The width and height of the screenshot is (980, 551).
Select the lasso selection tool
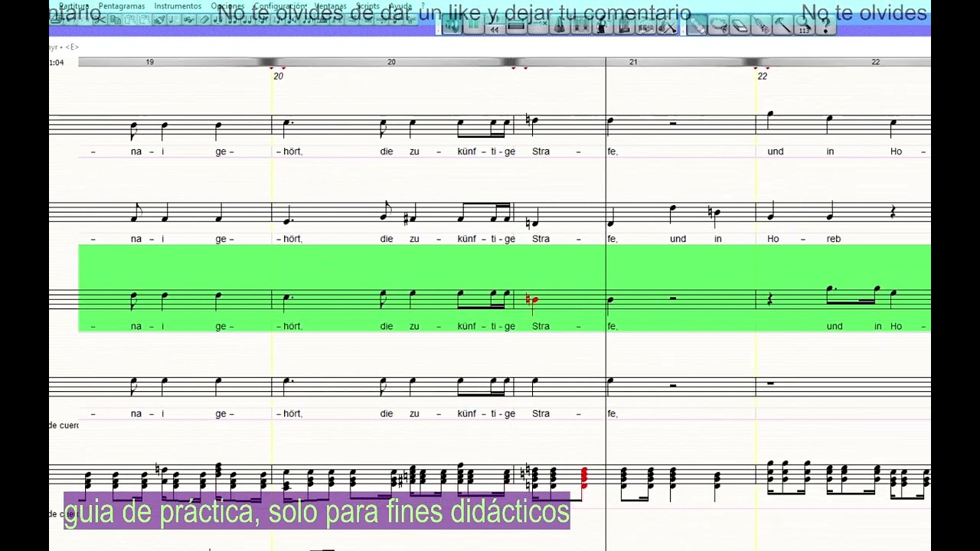coord(719,26)
